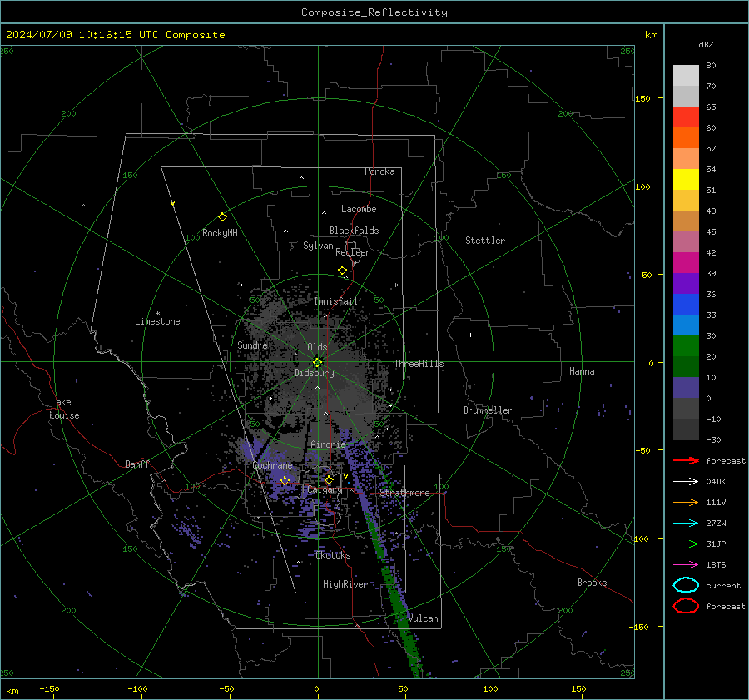Image resolution: width=749 pixels, height=700 pixels.
Task: Click the Sundre city label
Action: pyautogui.click(x=252, y=345)
